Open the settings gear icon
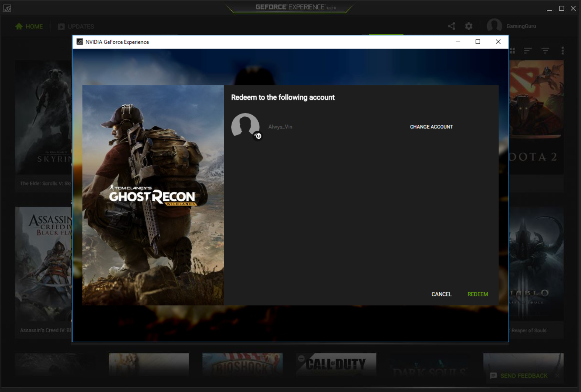 point(469,26)
